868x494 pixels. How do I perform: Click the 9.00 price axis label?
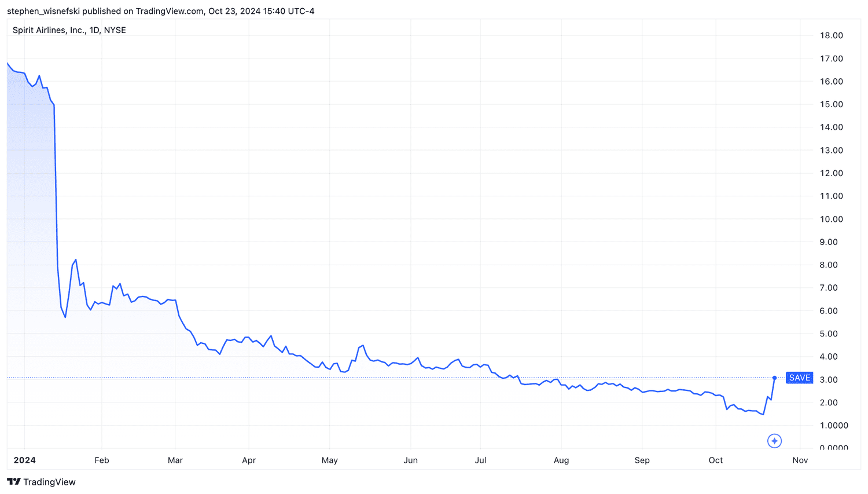pos(829,242)
